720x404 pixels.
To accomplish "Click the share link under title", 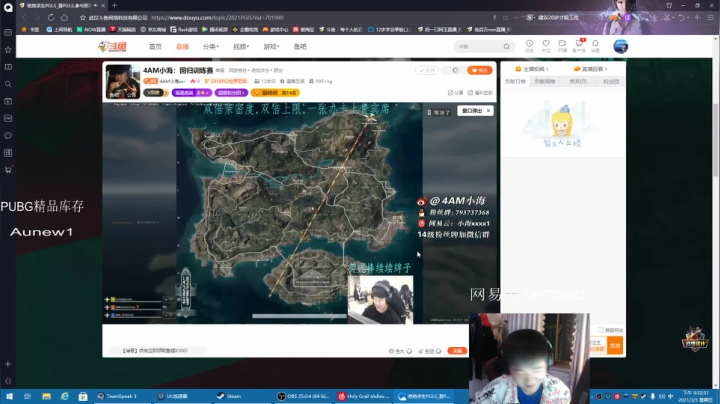I will tap(456, 93).
